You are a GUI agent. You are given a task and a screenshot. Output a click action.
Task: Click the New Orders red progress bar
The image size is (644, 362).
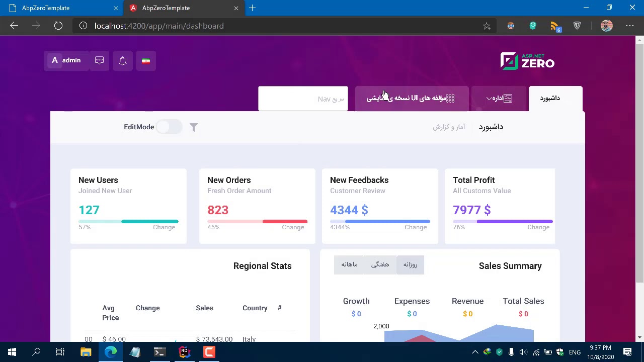pos(257,221)
